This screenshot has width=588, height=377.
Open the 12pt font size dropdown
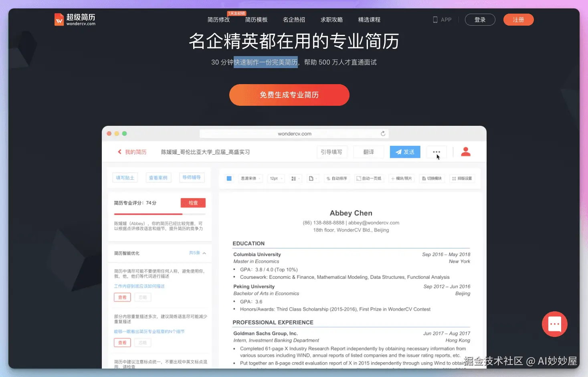[x=276, y=178]
